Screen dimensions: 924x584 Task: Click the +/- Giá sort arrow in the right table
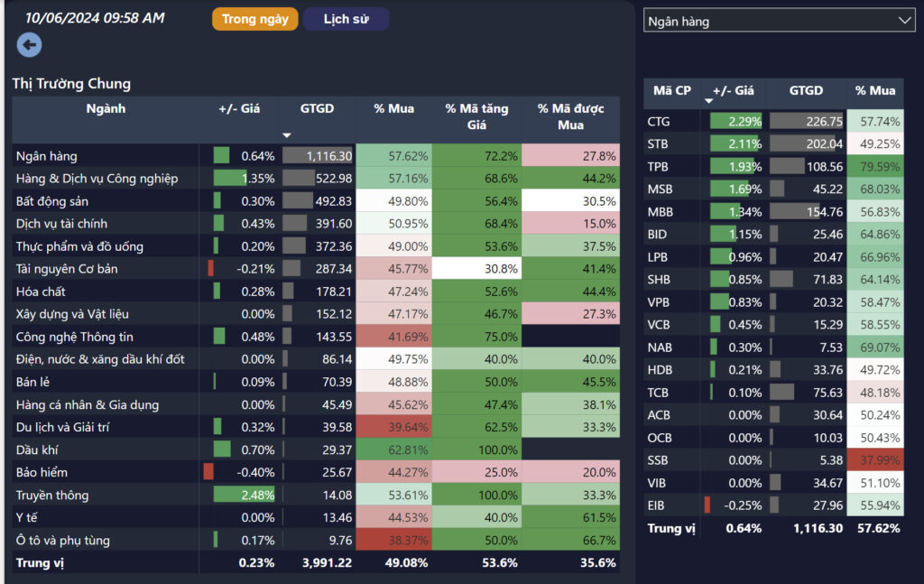pyautogui.click(x=708, y=101)
